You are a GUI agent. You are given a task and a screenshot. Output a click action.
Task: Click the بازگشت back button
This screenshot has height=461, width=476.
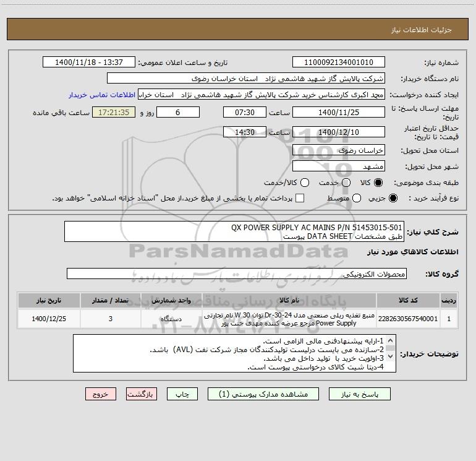(142, 394)
